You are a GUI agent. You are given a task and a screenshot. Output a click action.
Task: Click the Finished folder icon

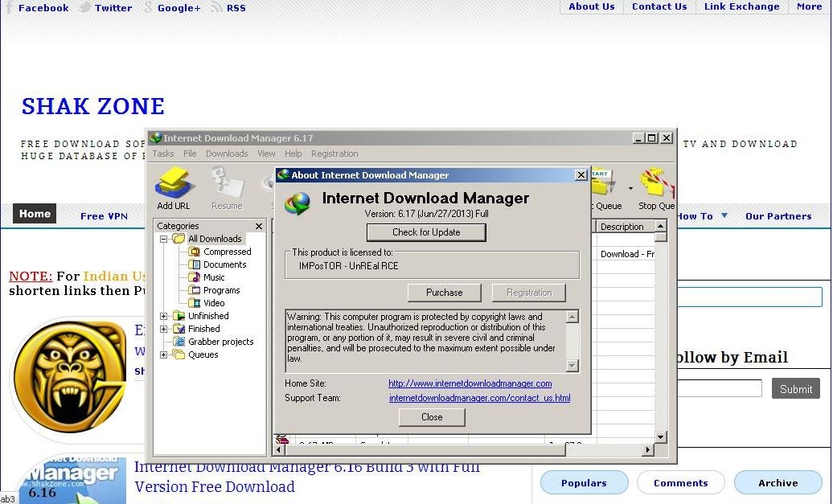pos(179,329)
